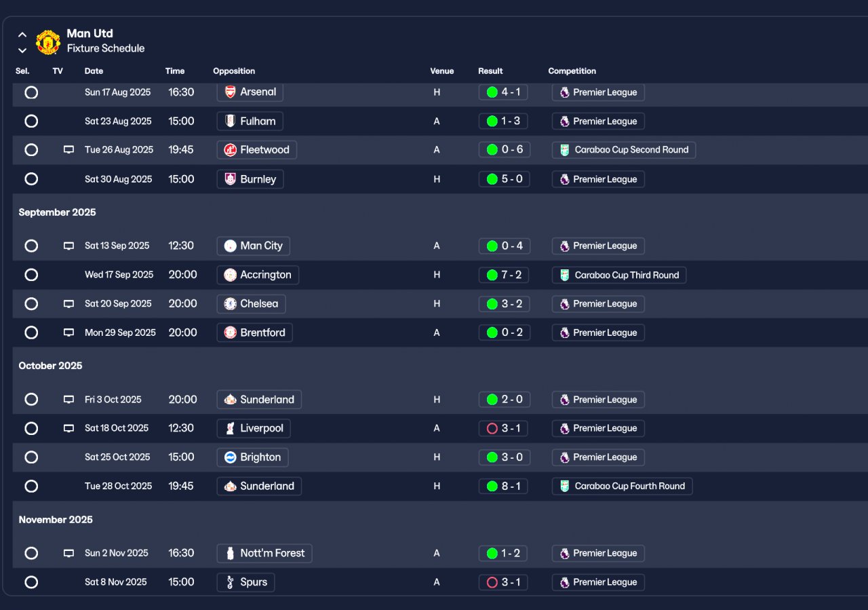Open the Fulham opposition button
868x610 pixels.
(x=250, y=121)
